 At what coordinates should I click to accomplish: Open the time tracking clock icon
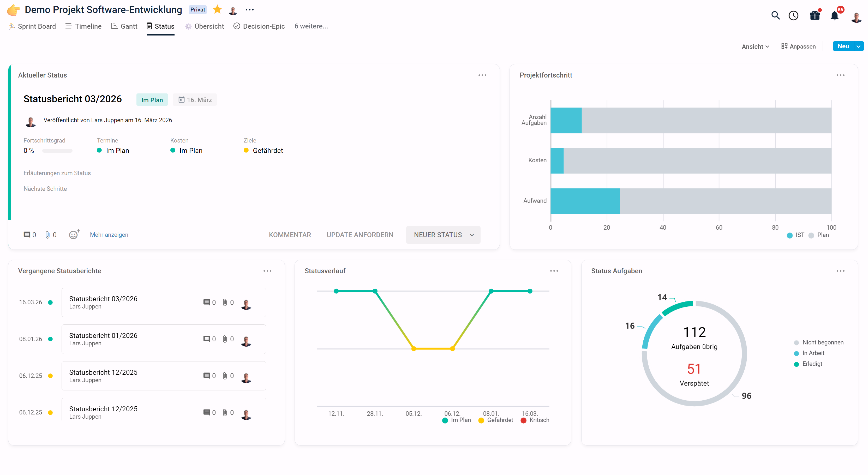coord(794,15)
